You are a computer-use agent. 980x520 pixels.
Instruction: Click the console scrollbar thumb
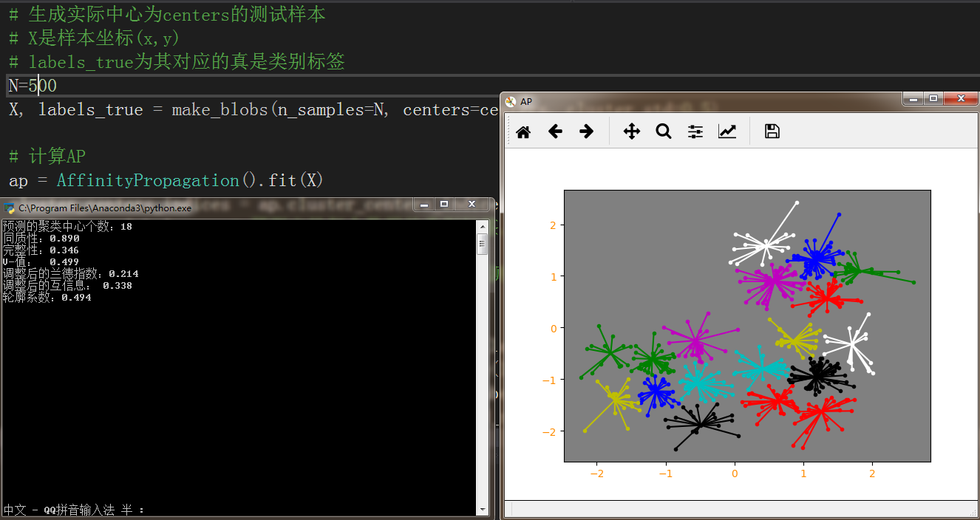(x=483, y=243)
